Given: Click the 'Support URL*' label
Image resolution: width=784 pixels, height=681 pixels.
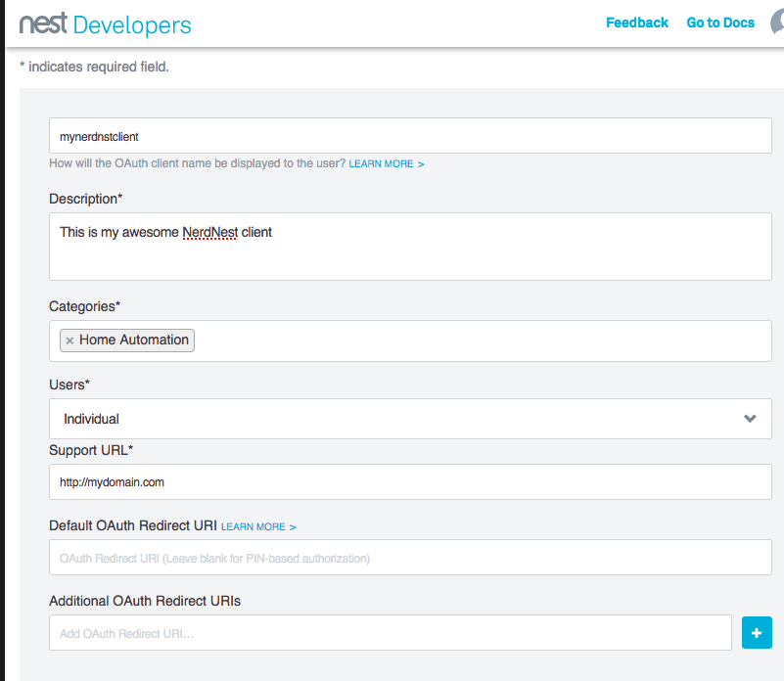Looking at the screenshot, I should point(91,450).
